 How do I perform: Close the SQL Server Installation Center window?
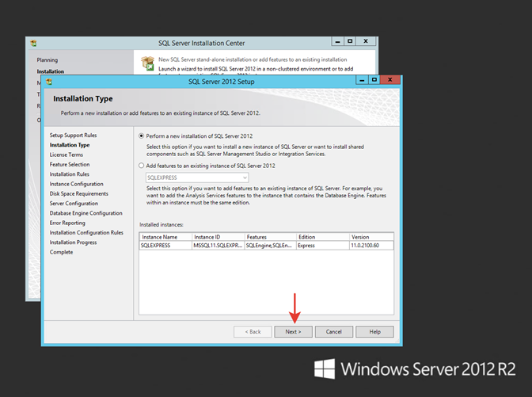pyautogui.click(x=366, y=41)
